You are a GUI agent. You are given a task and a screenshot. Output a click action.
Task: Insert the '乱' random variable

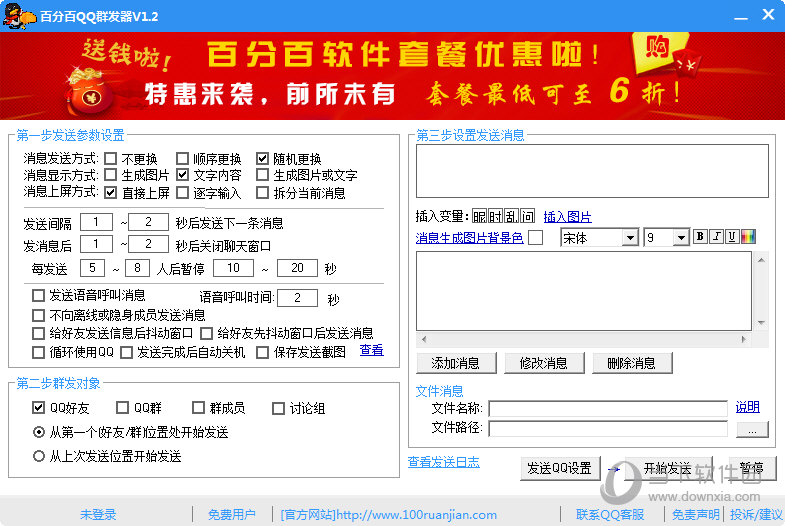click(x=511, y=216)
